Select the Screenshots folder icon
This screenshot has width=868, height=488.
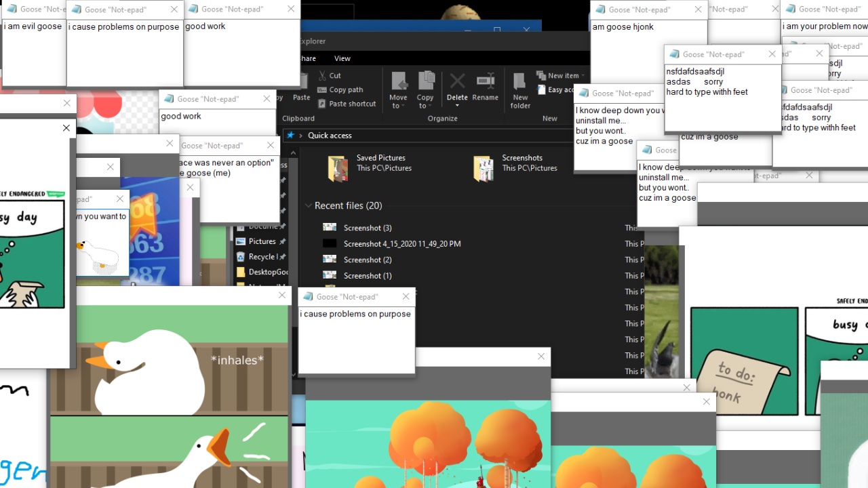pos(484,169)
